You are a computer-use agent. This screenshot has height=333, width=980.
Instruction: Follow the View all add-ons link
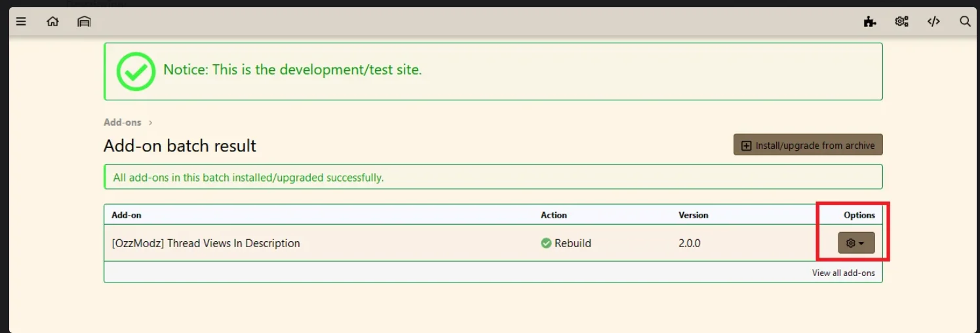point(843,273)
